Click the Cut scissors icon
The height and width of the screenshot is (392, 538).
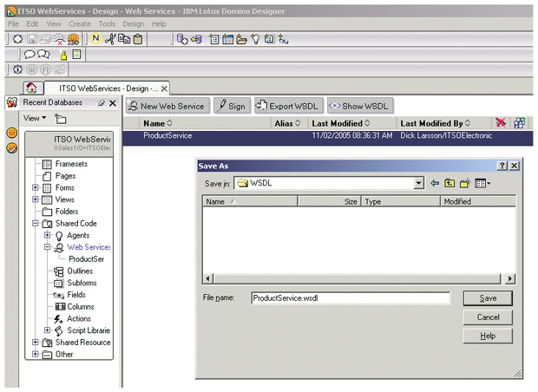point(110,39)
